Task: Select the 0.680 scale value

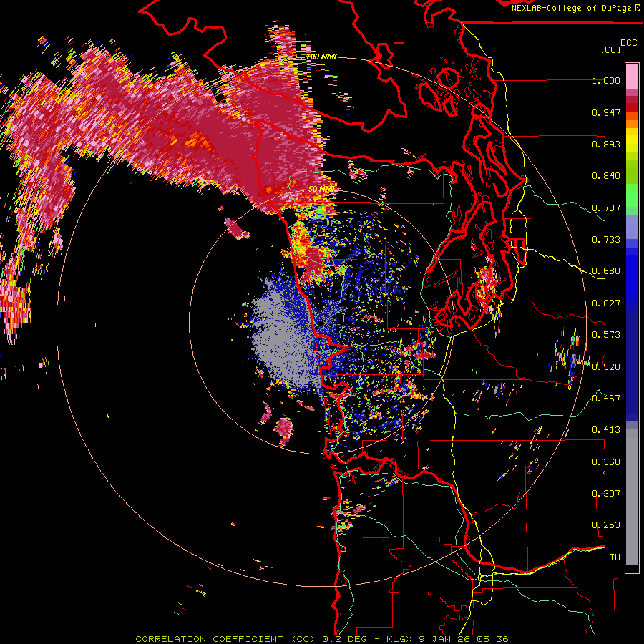Action: (606, 271)
